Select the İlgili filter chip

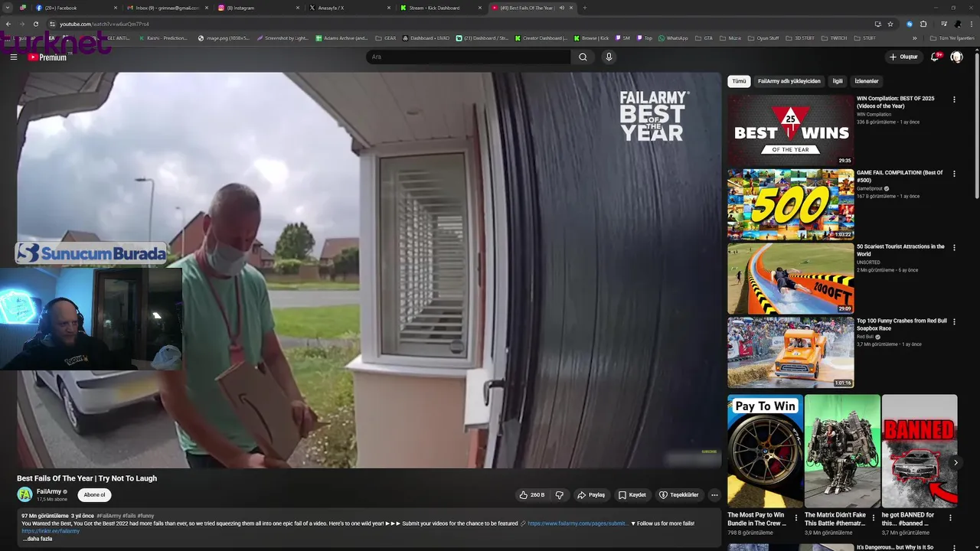click(838, 81)
